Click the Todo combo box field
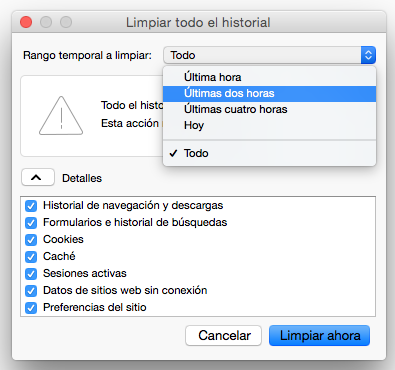The width and height of the screenshot is (395, 370). point(262,55)
